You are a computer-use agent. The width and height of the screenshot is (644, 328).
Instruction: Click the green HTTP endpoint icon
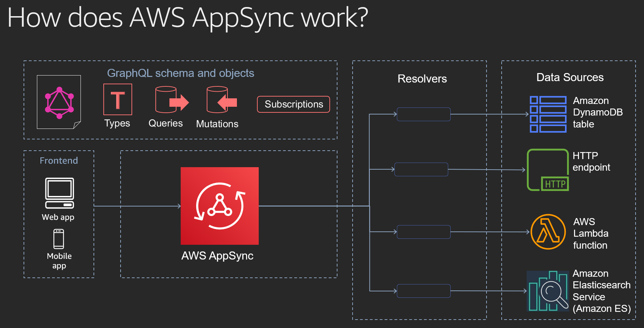548,170
